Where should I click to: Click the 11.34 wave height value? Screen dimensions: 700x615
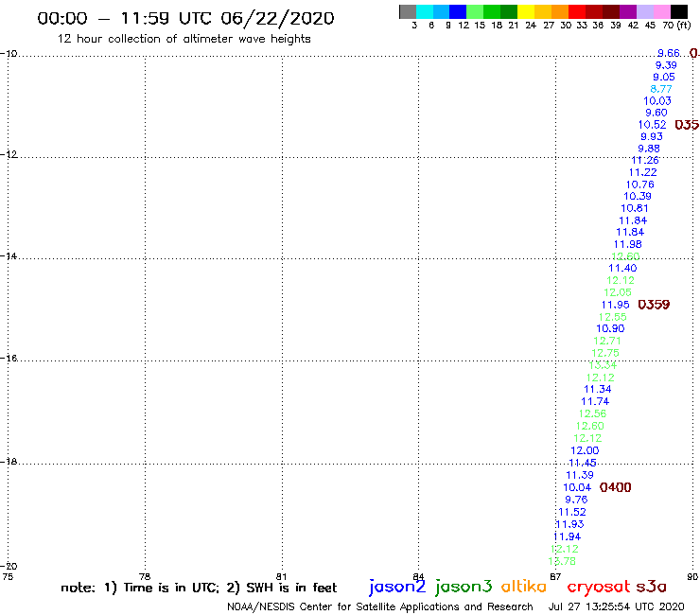click(x=597, y=389)
